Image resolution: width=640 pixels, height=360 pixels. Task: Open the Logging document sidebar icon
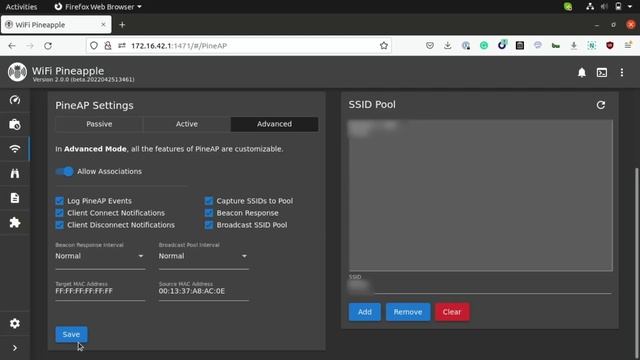click(15, 198)
